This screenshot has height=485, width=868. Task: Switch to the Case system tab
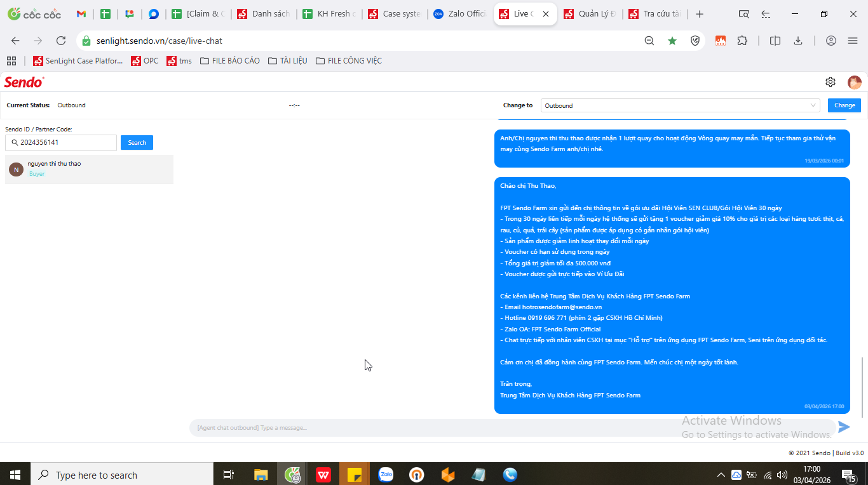[x=395, y=14]
